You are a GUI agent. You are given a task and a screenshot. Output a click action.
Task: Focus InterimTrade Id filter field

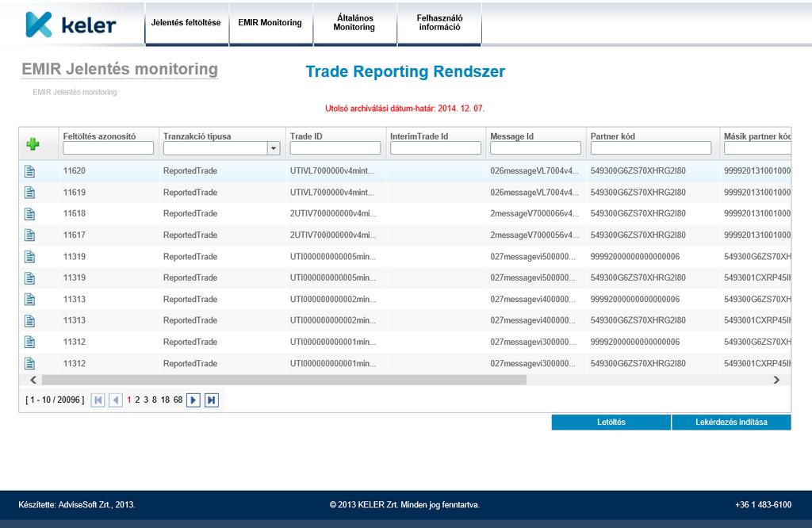click(435, 148)
